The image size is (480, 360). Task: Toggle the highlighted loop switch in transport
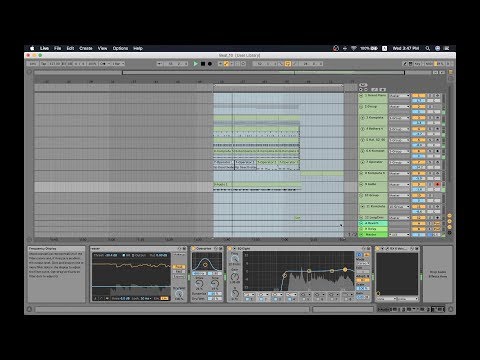pos(287,64)
